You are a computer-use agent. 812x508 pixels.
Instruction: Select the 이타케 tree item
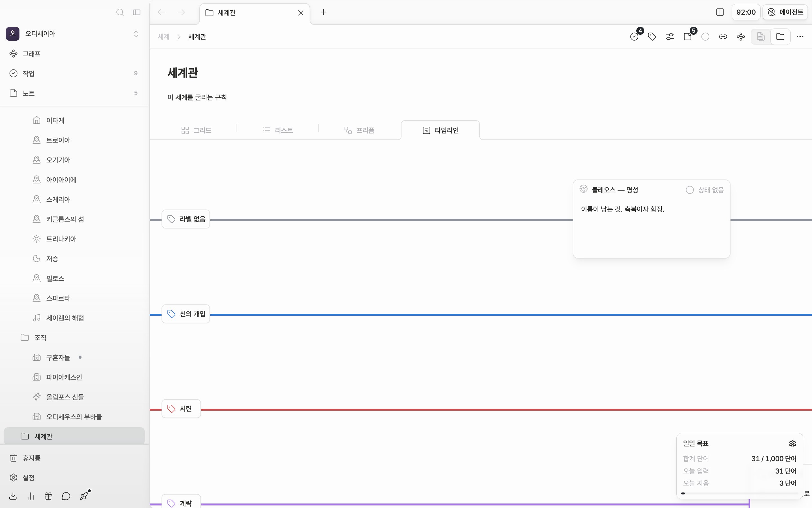[74, 120]
